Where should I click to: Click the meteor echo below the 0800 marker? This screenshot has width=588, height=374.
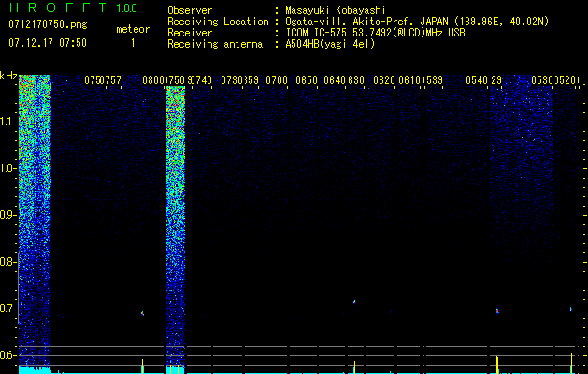142,313
